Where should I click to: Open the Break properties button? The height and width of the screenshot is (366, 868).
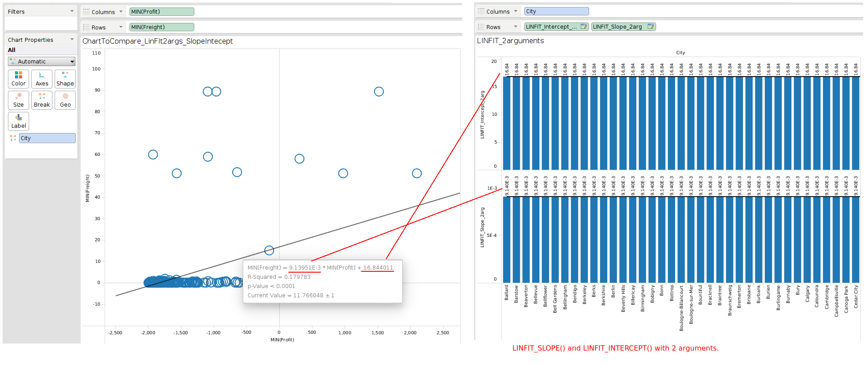42,100
